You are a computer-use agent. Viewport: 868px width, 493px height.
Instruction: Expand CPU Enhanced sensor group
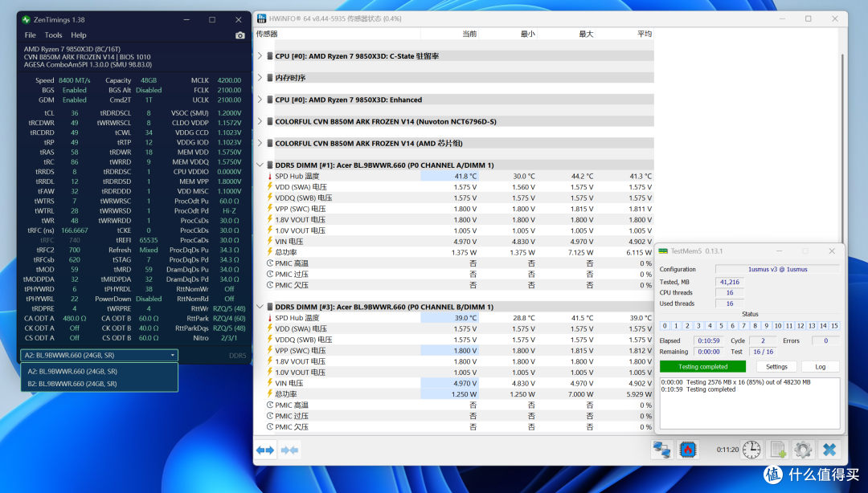tap(260, 100)
